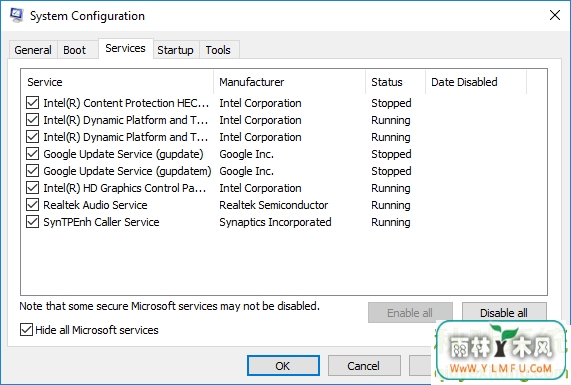Disable the Realtek Audio Service checkbox
571x385 pixels.
pos(32,205)
